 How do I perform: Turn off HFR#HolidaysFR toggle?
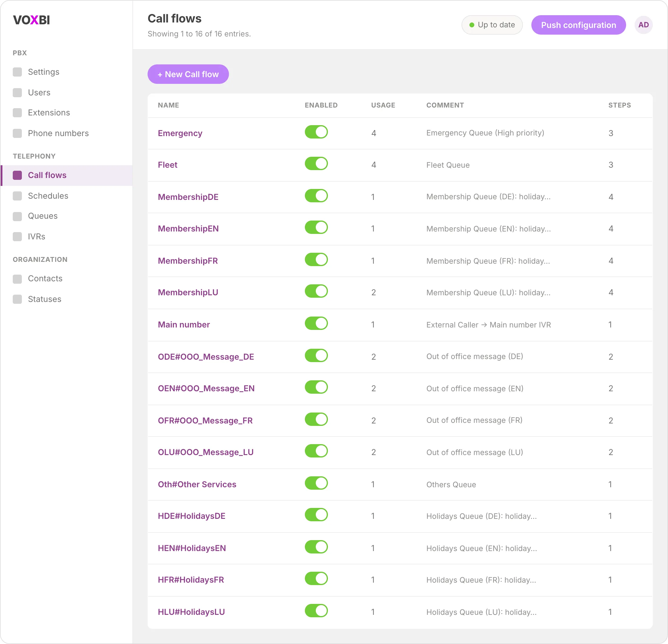tap(316, 579)
